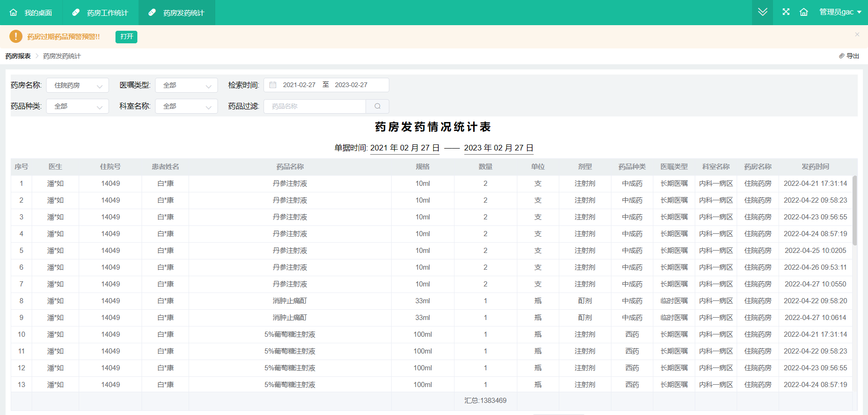
Task: Click the pill icon on 药房工作统计 tab
Action: click(76, 13)
